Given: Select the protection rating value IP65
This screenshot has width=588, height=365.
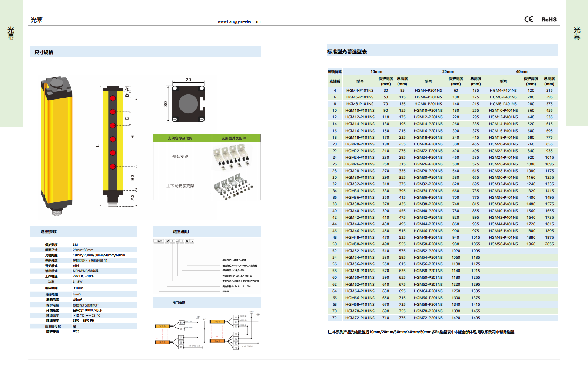Looking at the screenshot, I should 76,331.
